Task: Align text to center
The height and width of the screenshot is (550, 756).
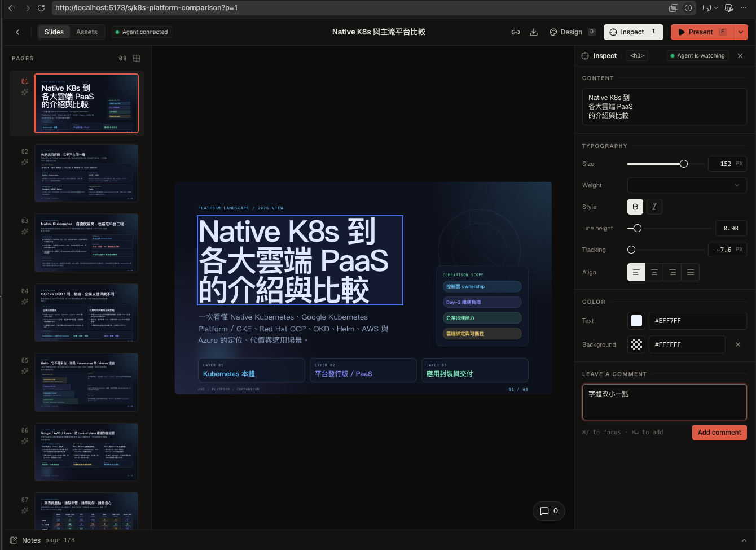Action: [x=654, y=272]
